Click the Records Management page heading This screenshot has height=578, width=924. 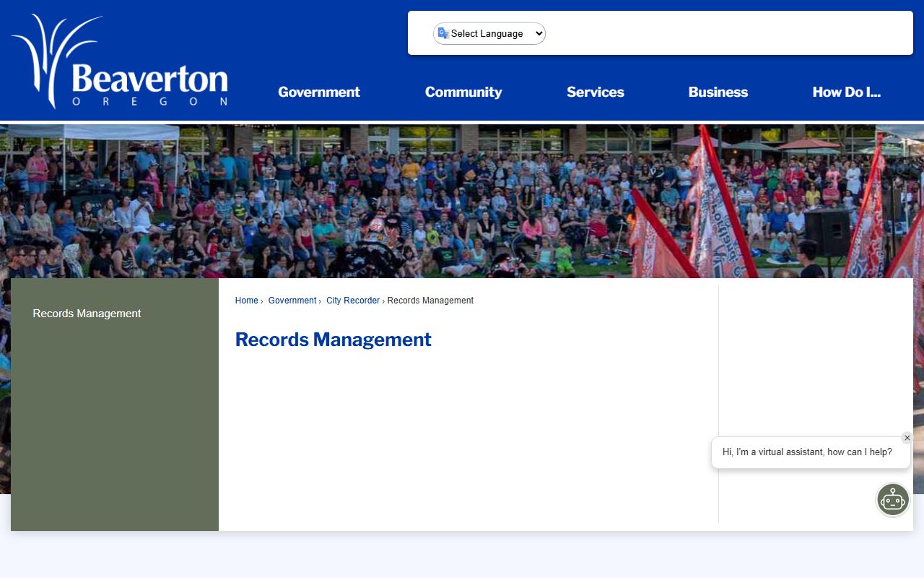(334, 340)
